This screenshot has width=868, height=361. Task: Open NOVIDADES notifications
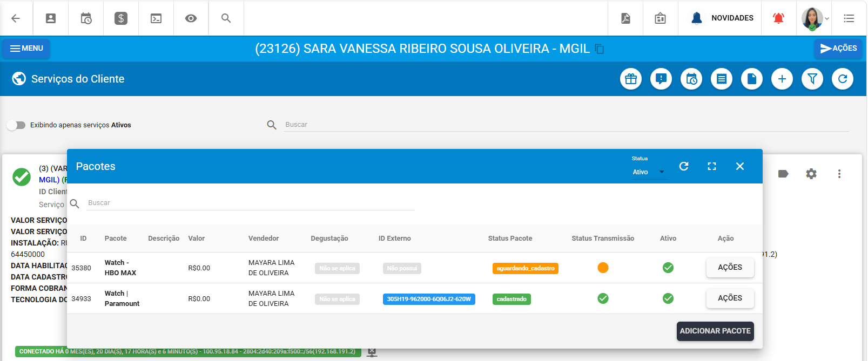click(722, 18)
